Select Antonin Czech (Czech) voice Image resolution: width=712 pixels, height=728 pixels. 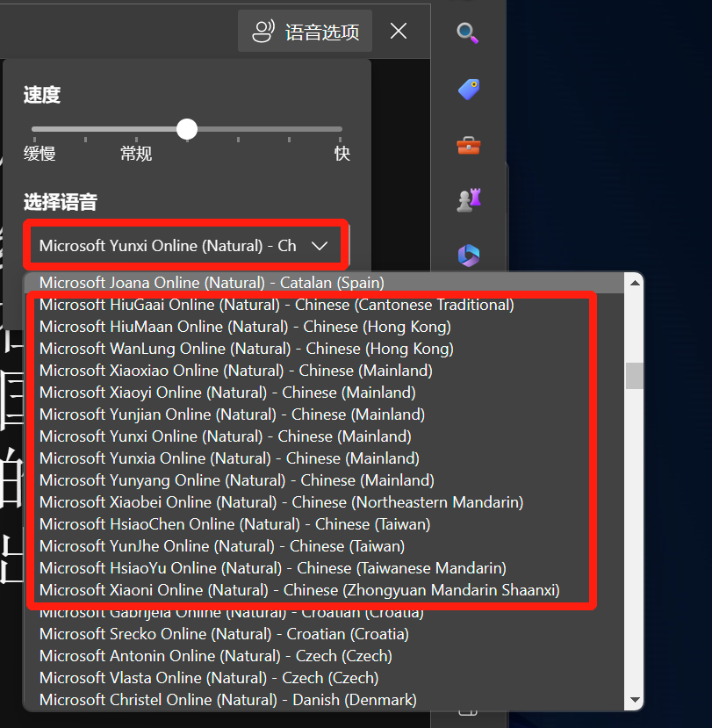pyautogui.click(x=323, y=656)
